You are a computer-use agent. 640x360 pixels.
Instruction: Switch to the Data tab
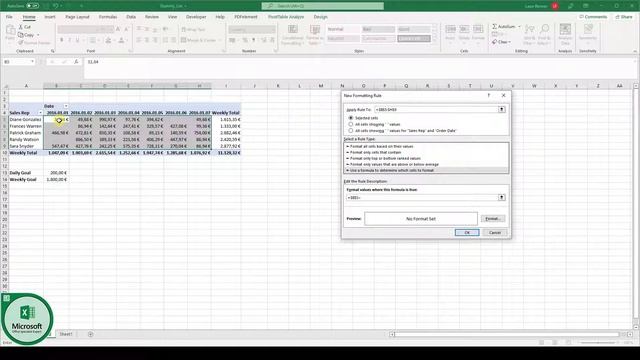[x=131, y=17]
